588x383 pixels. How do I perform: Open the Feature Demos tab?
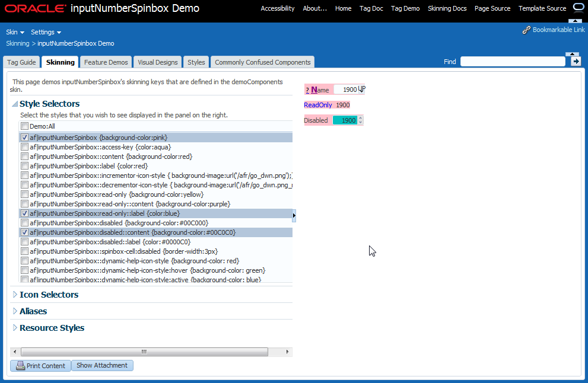pos(106,62)
